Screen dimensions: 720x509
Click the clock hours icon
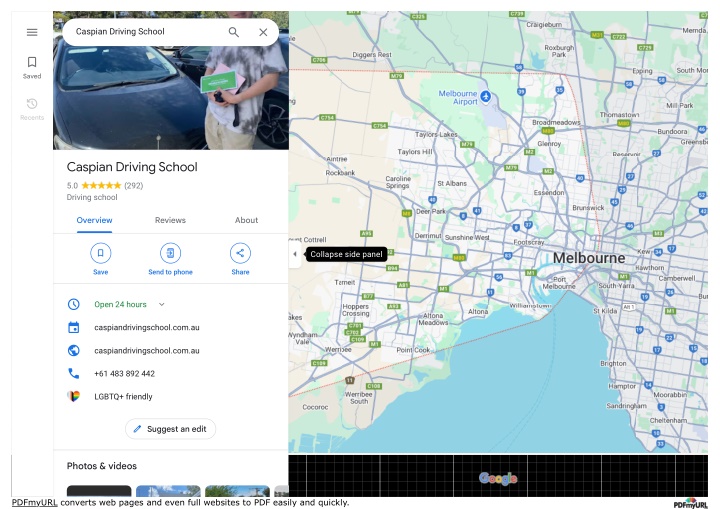tap(73, 304)
